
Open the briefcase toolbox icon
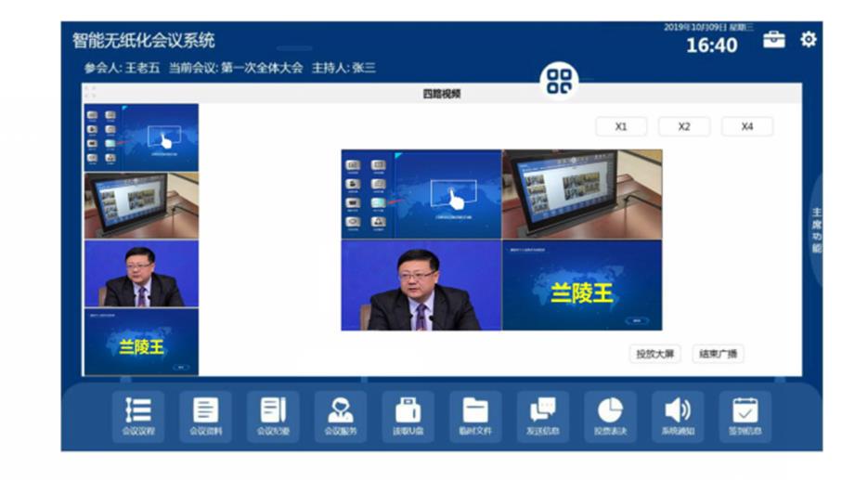tap(773, 40)
